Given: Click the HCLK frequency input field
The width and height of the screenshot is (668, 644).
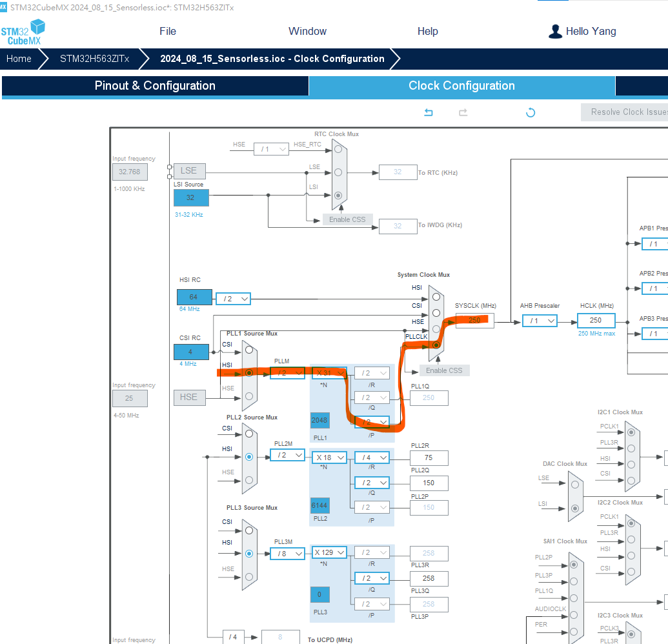Looking at the screenshot, I should (x=596, y=320).
